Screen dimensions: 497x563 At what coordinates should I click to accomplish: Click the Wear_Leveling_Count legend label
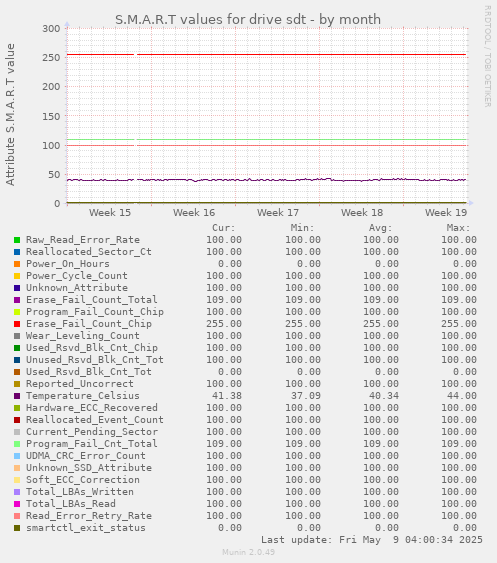pyautogui.click(x=83, y=336)
